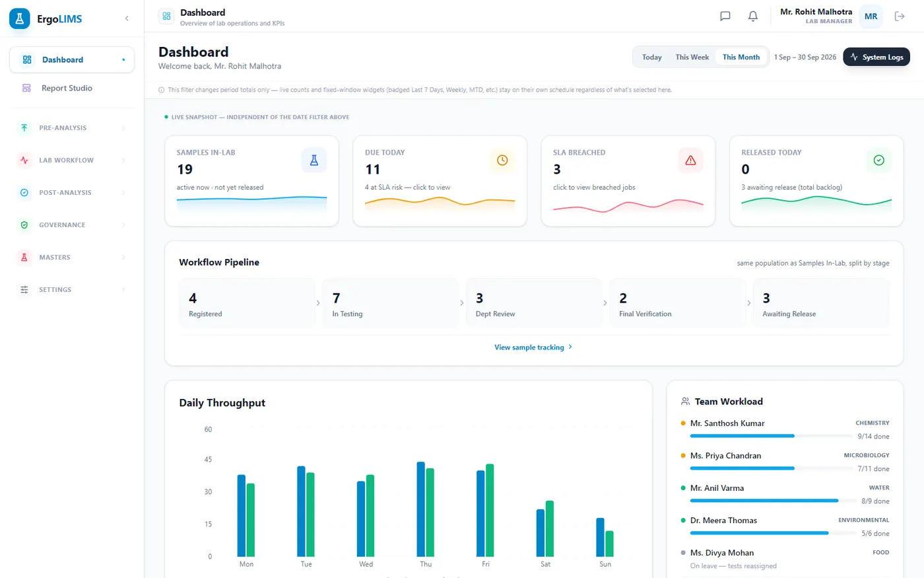Select the This Month period filter
The image size is (924, 578).
741,57
